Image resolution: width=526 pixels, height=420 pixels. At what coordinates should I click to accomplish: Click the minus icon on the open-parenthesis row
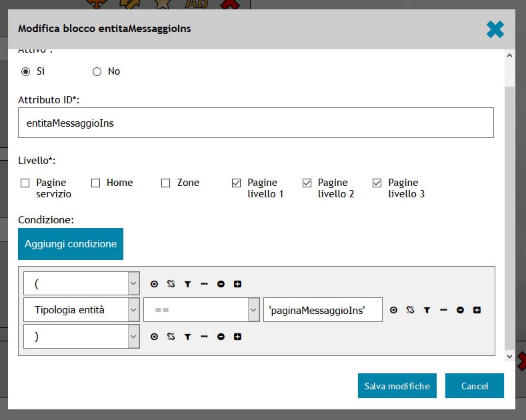(221, 283)
